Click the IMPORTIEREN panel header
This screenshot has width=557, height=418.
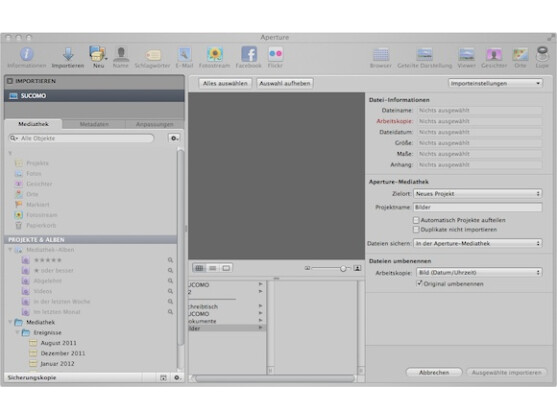click(94, 81)
